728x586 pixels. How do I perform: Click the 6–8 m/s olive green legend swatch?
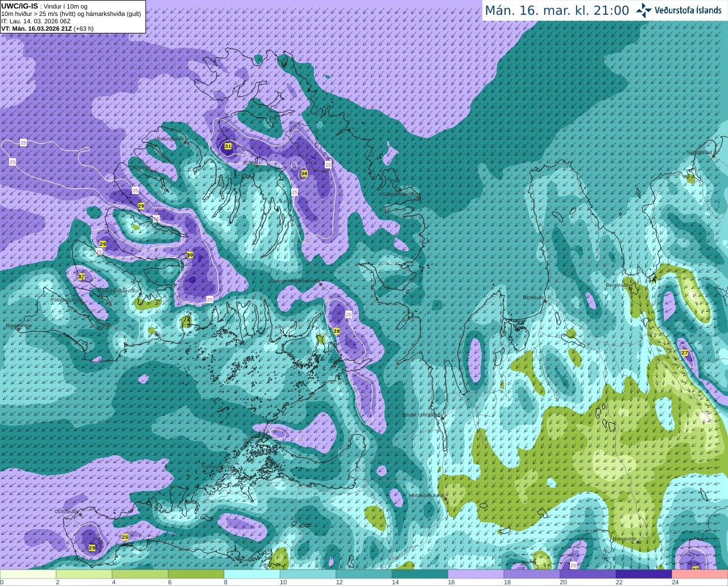coord(196,574)
